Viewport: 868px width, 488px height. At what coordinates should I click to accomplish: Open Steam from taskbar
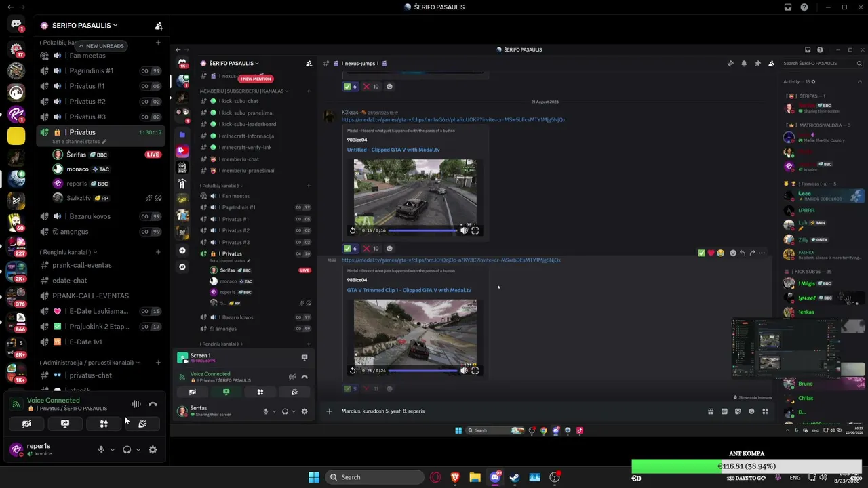[515, 477]
